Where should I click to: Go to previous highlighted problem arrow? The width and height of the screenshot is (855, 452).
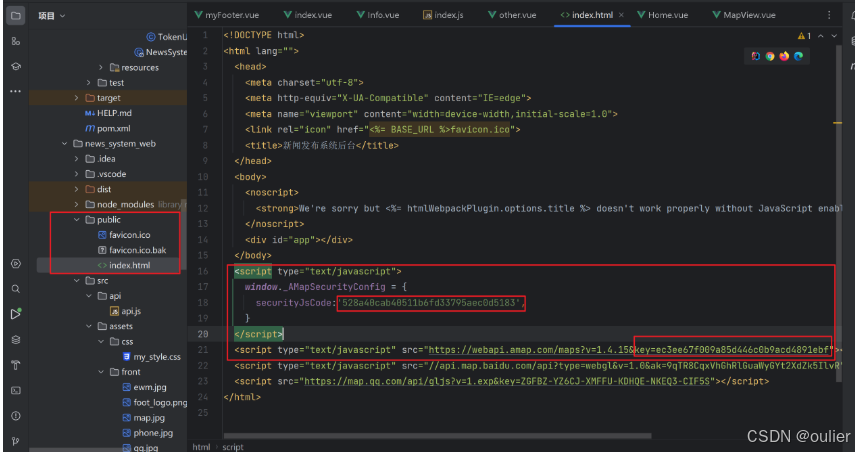(x=821, y=36)
